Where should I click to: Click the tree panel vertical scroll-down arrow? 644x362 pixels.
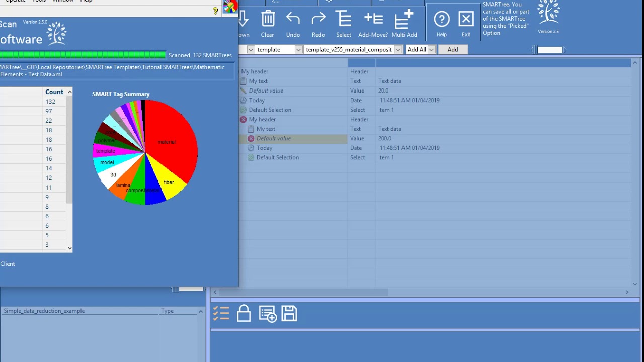tap(635, 284)
